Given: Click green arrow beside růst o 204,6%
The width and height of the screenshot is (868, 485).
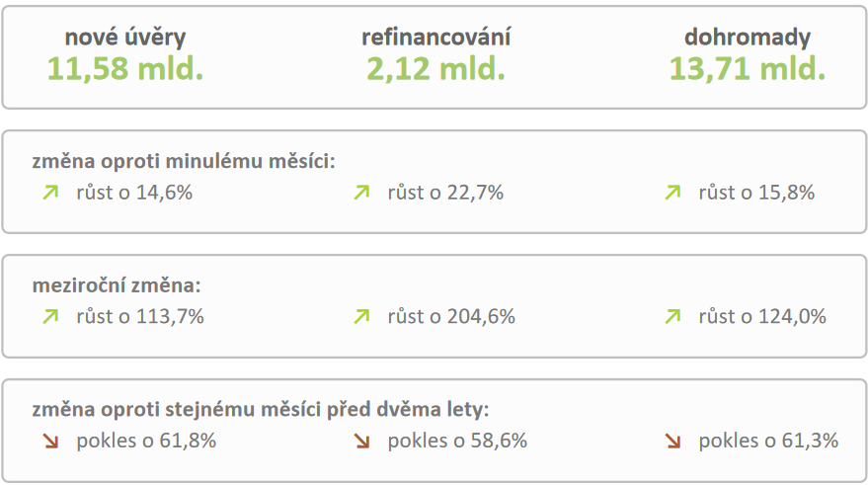Looking at the screenshot, I should [361, 317].
